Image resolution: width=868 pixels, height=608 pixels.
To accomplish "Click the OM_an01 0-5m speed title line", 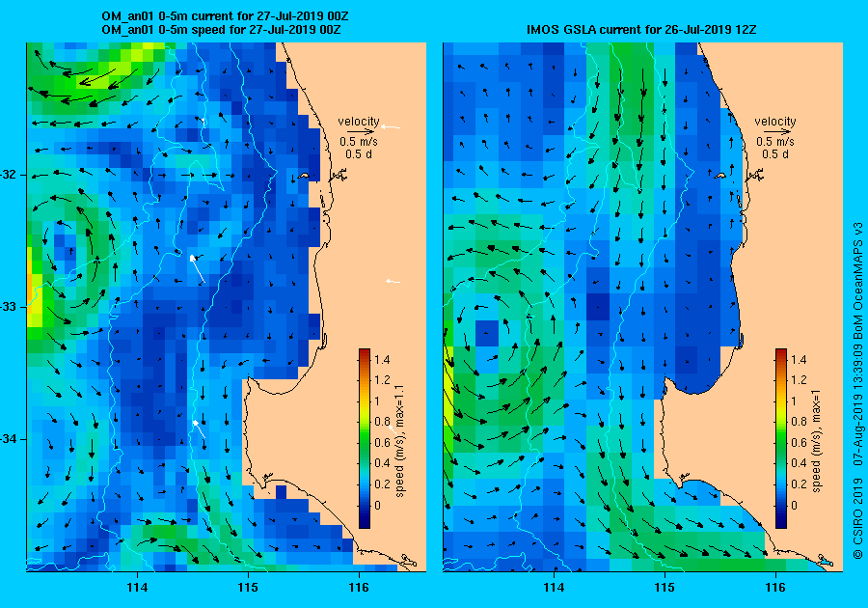I will [x=222, y=30].
